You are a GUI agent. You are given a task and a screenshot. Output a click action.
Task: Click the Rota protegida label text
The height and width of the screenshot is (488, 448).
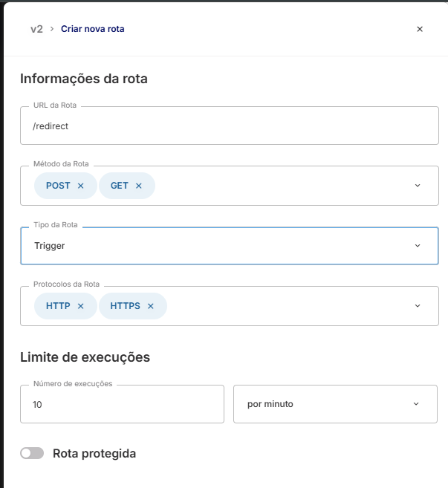coord(94,453)
